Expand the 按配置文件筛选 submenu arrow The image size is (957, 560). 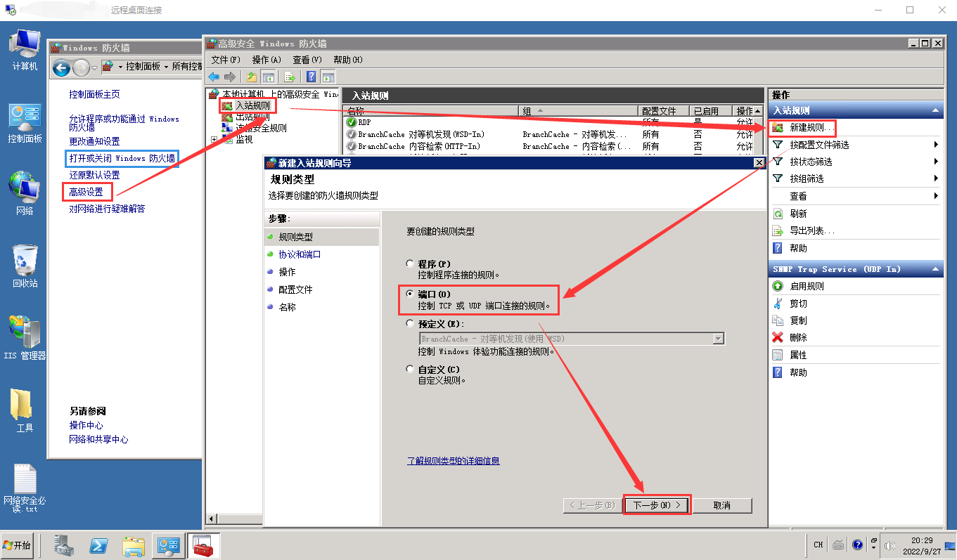tap(936, 145)
